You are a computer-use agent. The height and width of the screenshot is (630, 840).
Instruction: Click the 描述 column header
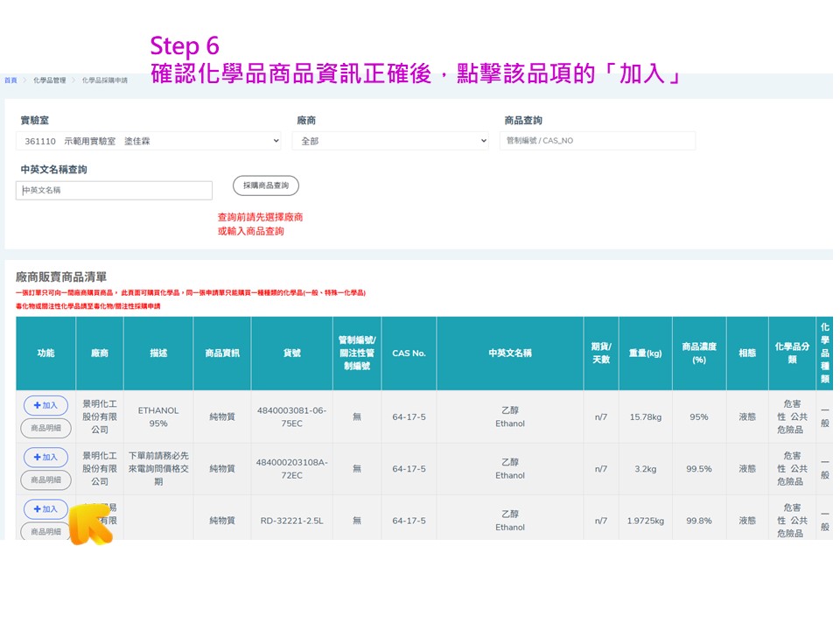point(158,353)
